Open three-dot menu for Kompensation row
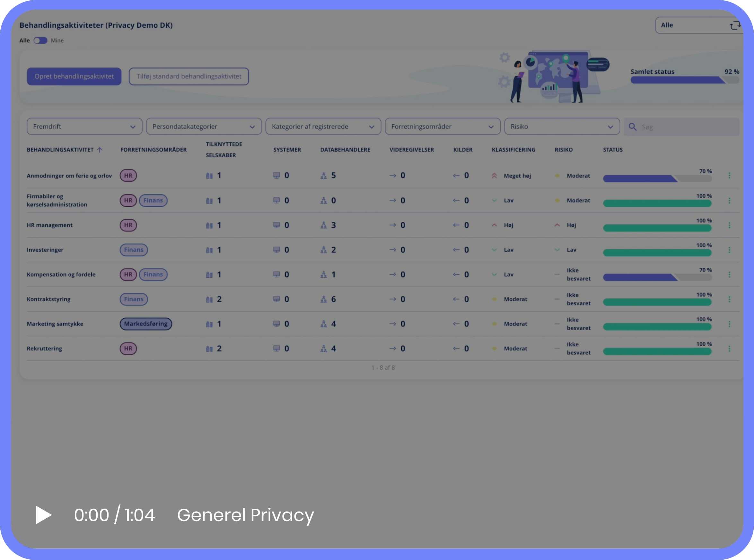754x560 pixels. click(729, 275)
